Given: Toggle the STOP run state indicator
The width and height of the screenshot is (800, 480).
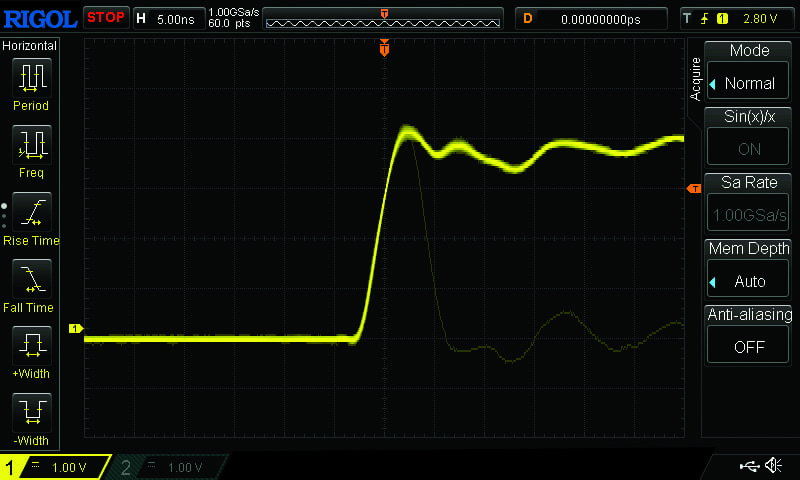Looking at the screenshot, I should (x=105, y=17).
